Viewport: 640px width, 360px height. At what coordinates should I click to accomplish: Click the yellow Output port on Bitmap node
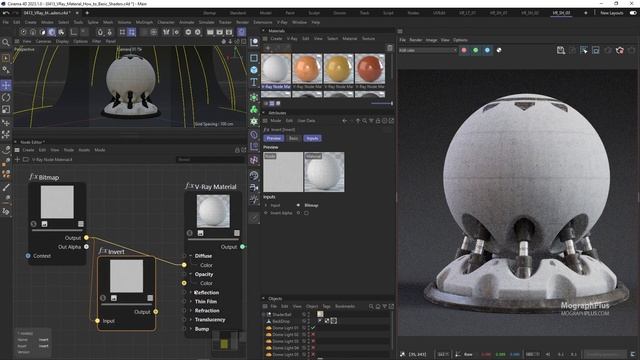tap(87, 238)
